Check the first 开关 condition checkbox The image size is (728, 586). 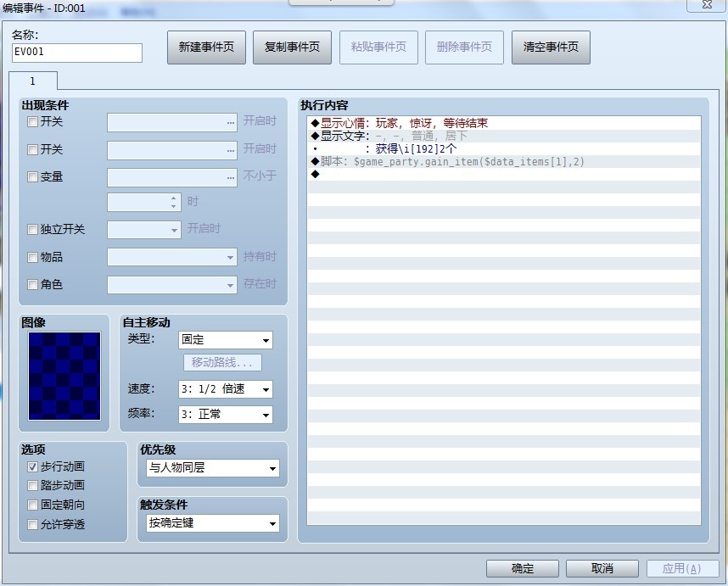point(32,121)
